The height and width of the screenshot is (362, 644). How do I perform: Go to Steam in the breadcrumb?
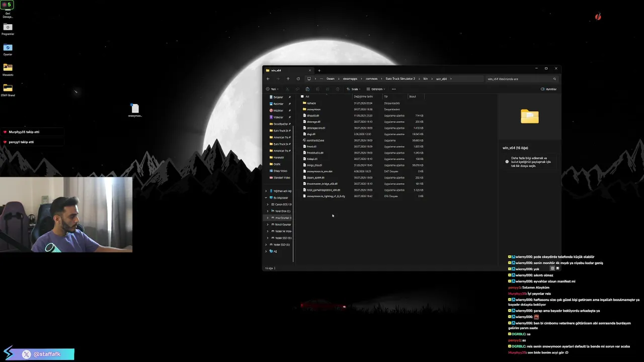(330, 79)
